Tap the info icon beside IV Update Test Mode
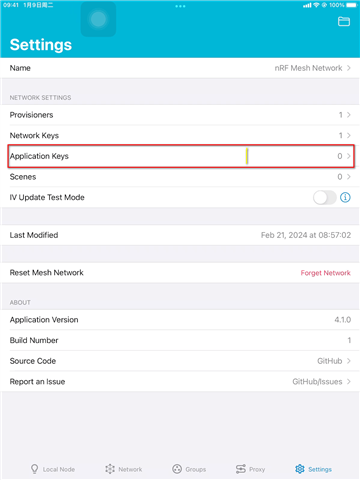This screenshot has width=360, height=480. pos(345,197)
